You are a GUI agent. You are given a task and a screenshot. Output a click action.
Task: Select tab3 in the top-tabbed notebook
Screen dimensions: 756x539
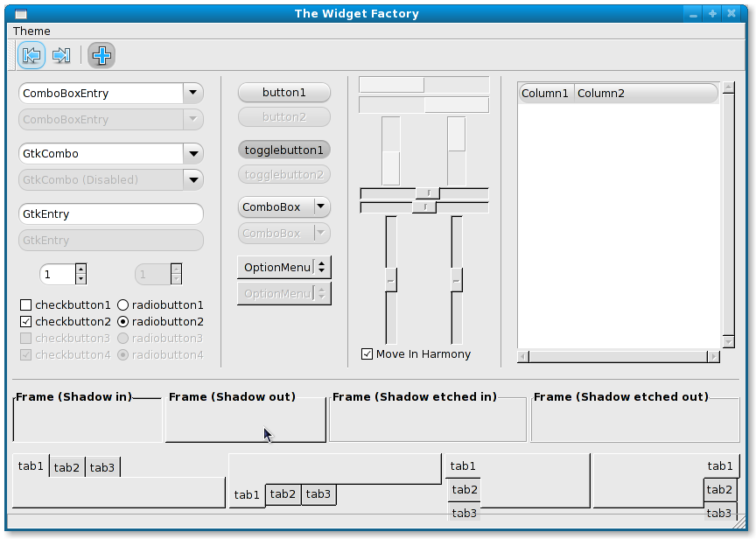tap(102, 467)
